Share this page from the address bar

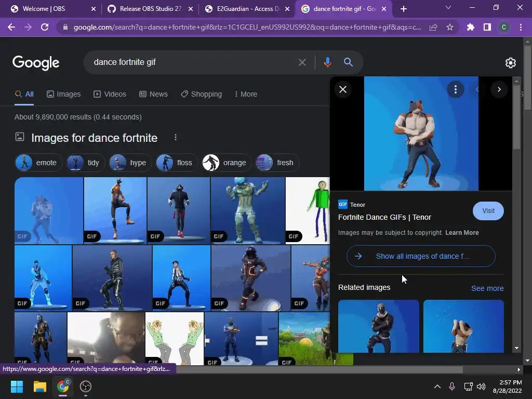point(433,27)
